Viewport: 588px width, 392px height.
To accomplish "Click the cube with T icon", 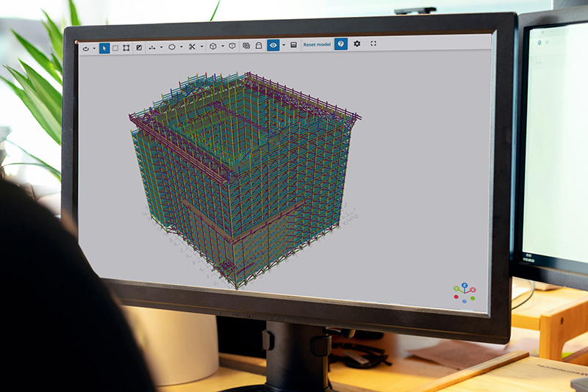I will tap(232, 46).
